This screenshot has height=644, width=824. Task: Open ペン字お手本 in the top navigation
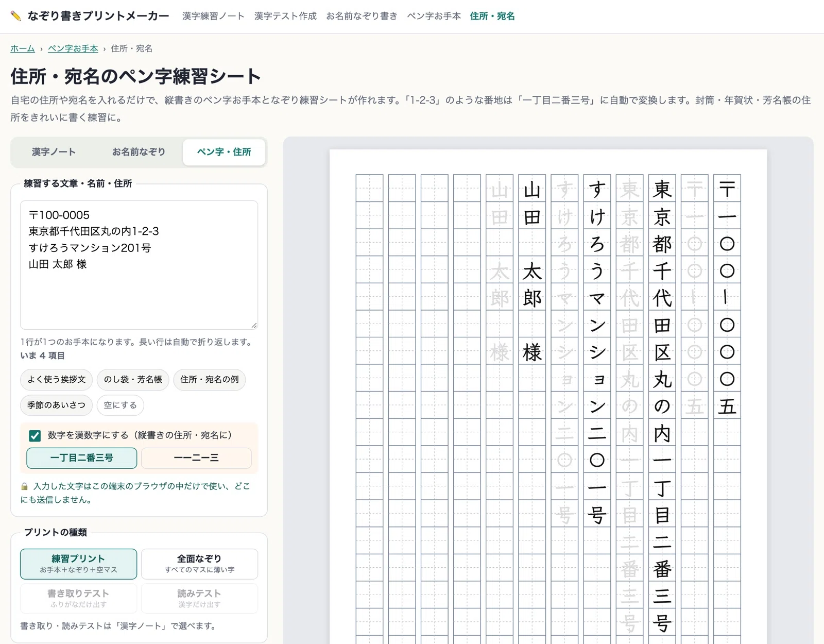(x=434, y=16)
